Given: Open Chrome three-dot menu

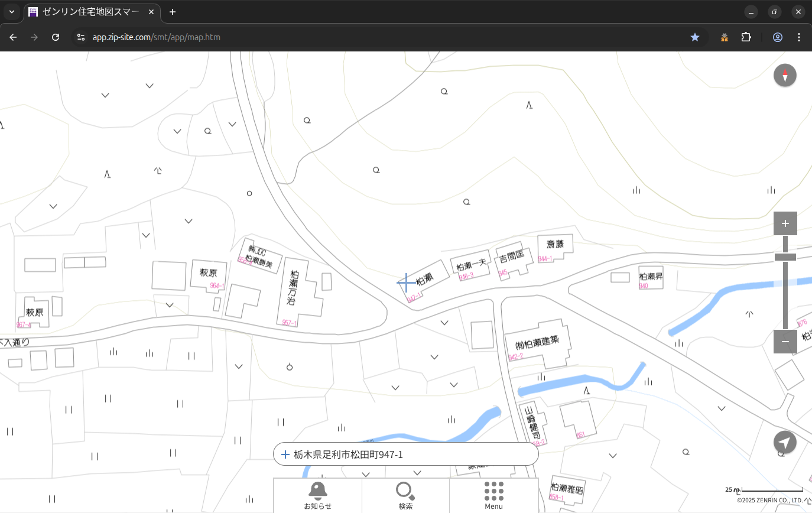Looking at the screenshot, I should pos(799,37).
